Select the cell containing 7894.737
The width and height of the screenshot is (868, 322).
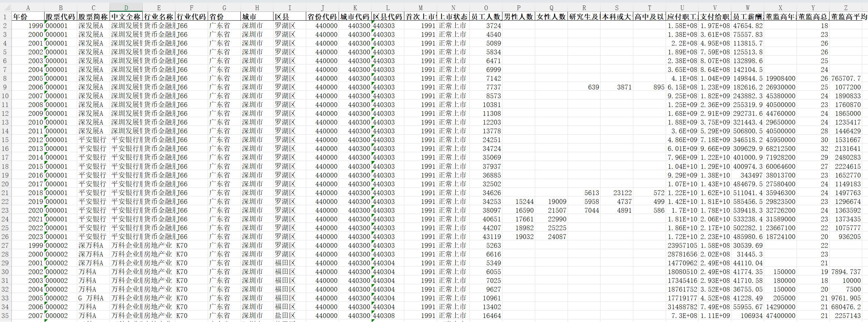pos(846,272)
